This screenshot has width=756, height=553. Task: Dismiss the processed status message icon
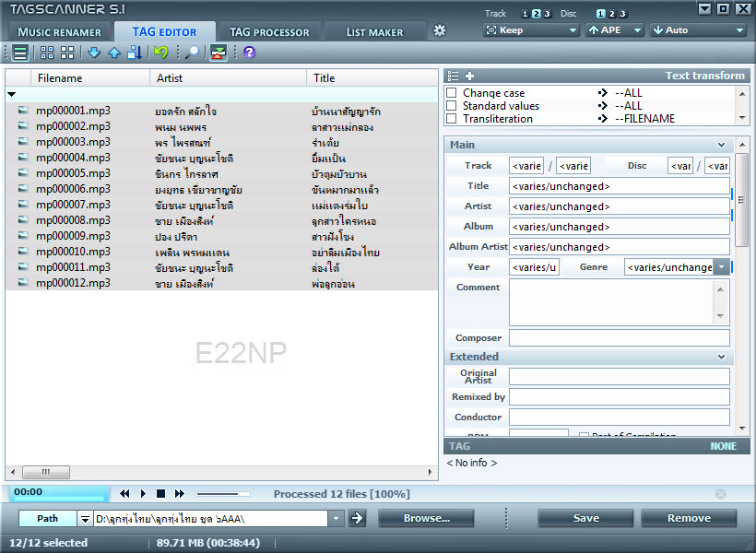click(x=721, y=494)
